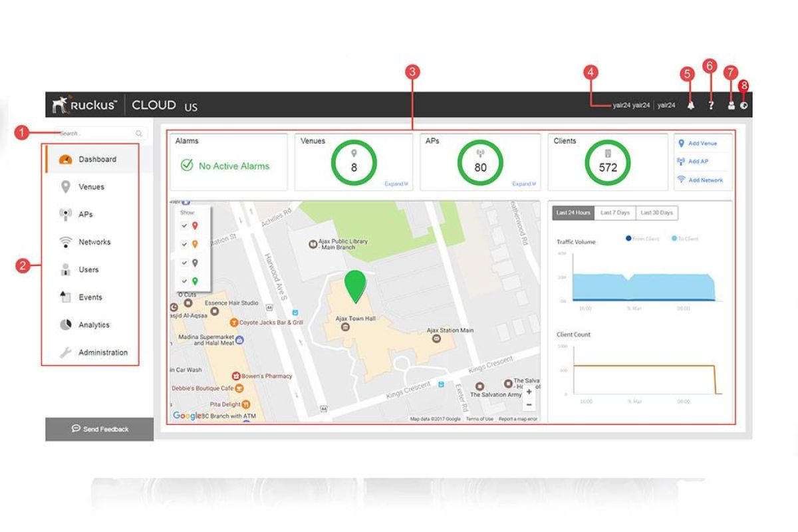Click the search magnifier icon

(x=139, y=134)
